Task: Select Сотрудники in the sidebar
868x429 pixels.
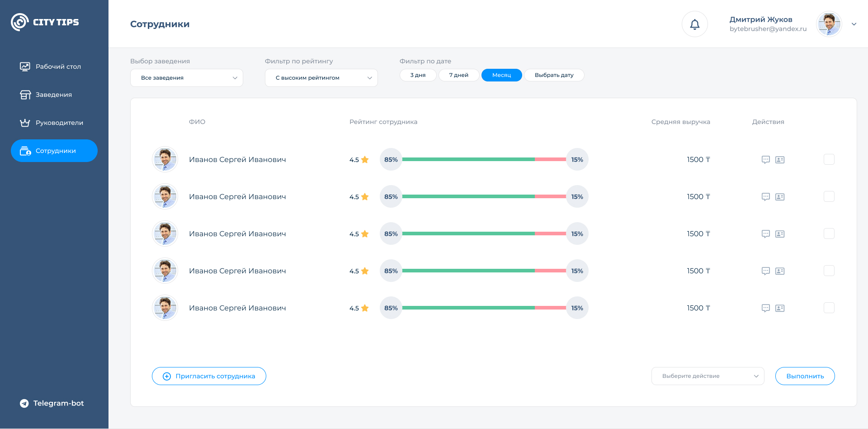Action: [54, 151]
